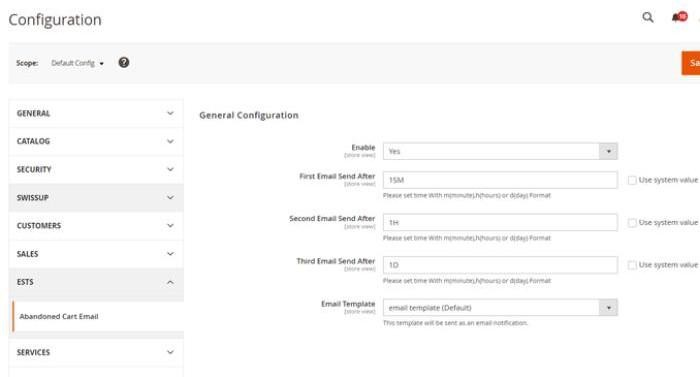The height and width of the screenshot is (377, 700).
Task: Click the Enable field label
Action: (363, 147)
